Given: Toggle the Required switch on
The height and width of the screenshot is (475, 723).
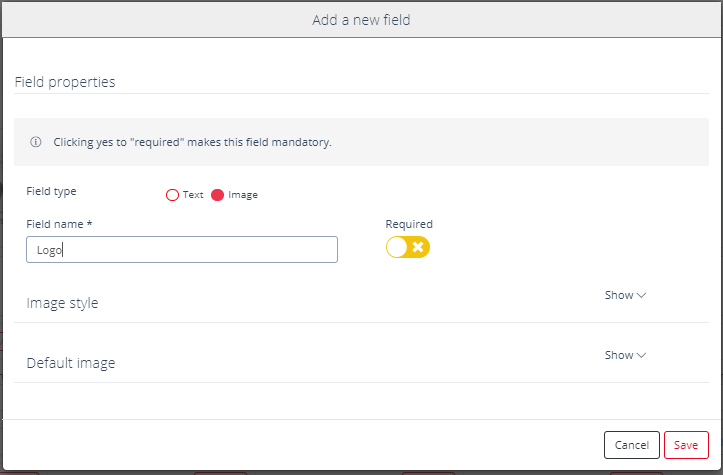Looking at the screenshot, I should (x=408, y=247).
